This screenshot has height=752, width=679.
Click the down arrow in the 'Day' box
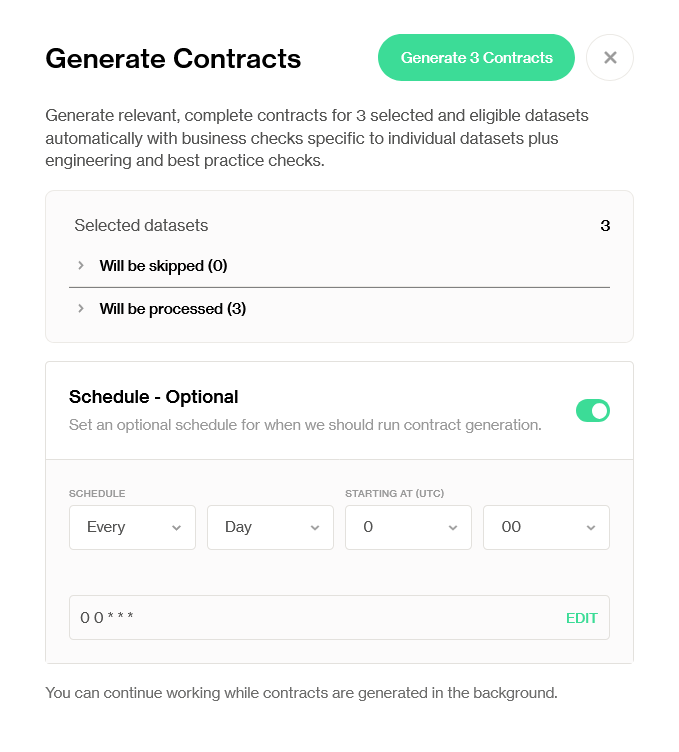click(315, 528)
